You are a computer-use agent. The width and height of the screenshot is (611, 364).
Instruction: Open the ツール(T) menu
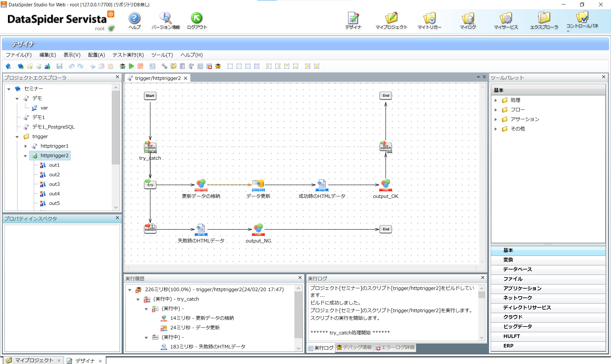[162, 55]
